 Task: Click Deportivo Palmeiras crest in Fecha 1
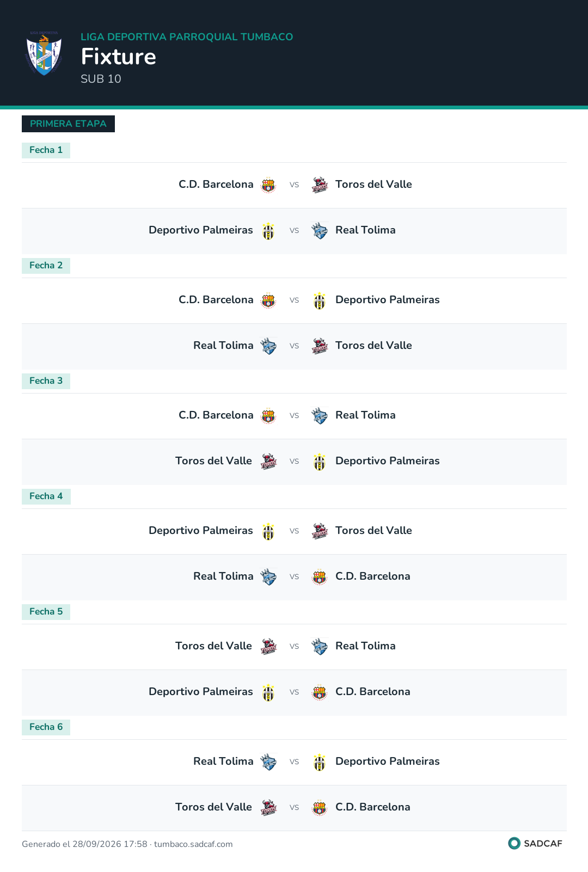point(268,231)
